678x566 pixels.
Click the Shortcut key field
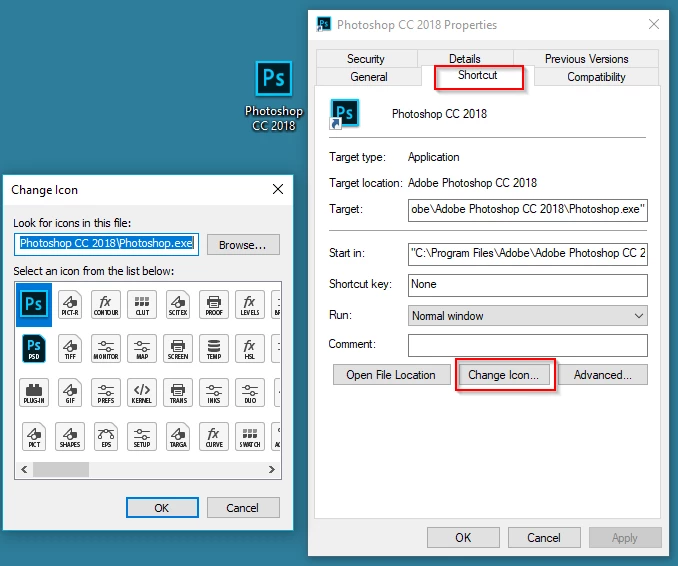tap(528, 285)
